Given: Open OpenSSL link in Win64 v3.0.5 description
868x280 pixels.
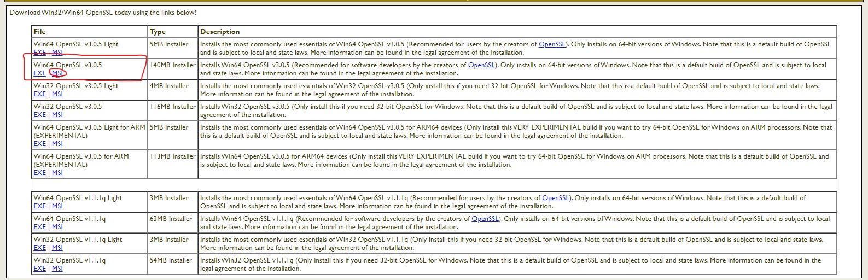Looking at the screenshot, I should [482, 65].
